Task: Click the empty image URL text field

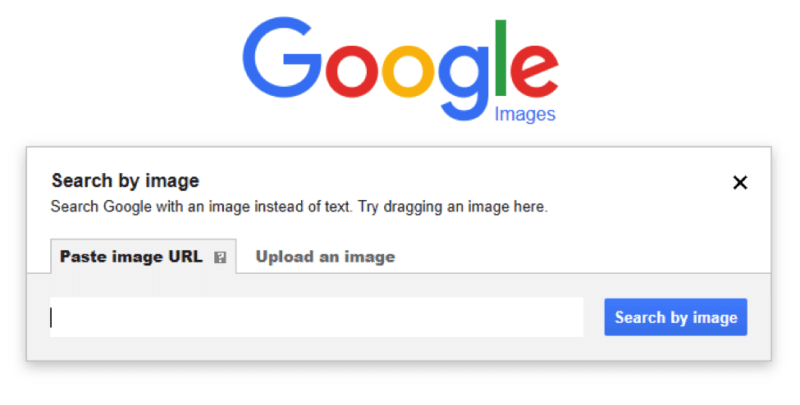Action: [x=316, y=317]
